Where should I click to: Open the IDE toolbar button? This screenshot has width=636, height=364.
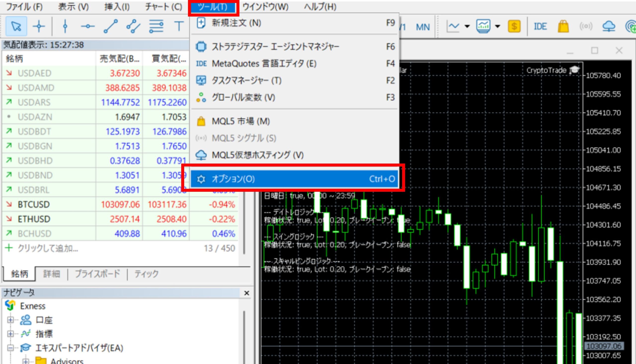click(x=540, y=27)
